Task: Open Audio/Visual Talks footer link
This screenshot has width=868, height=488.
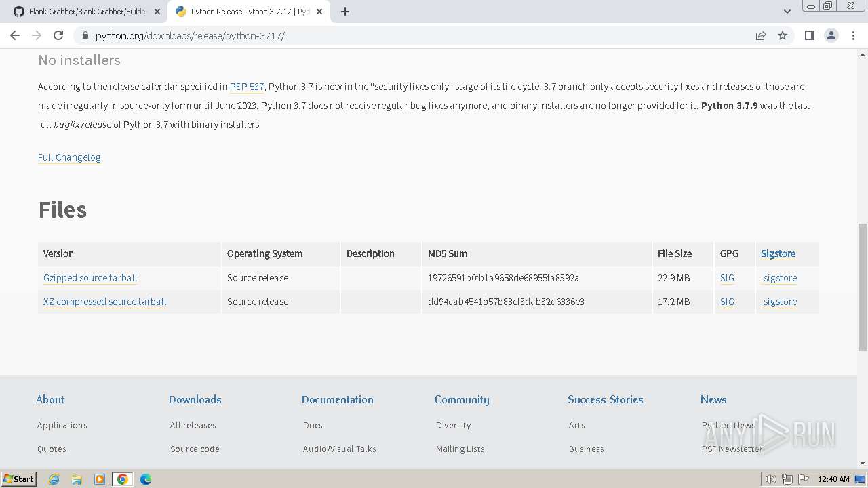Action: click(x=339, y=449)
